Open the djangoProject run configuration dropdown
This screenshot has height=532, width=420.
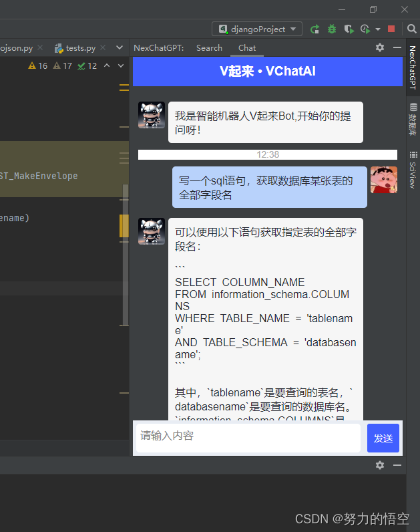click(x=257, y=29)
